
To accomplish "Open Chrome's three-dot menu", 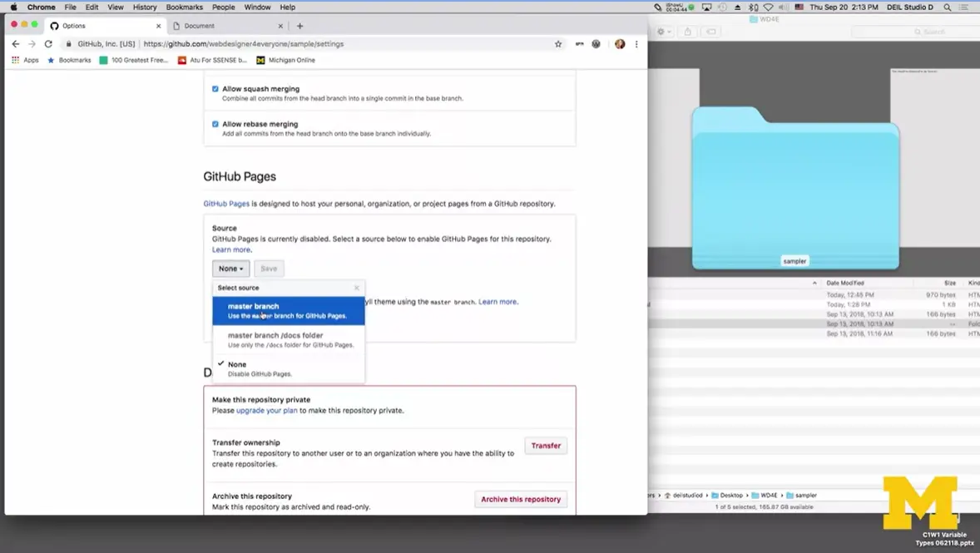I will pos(636,43).
